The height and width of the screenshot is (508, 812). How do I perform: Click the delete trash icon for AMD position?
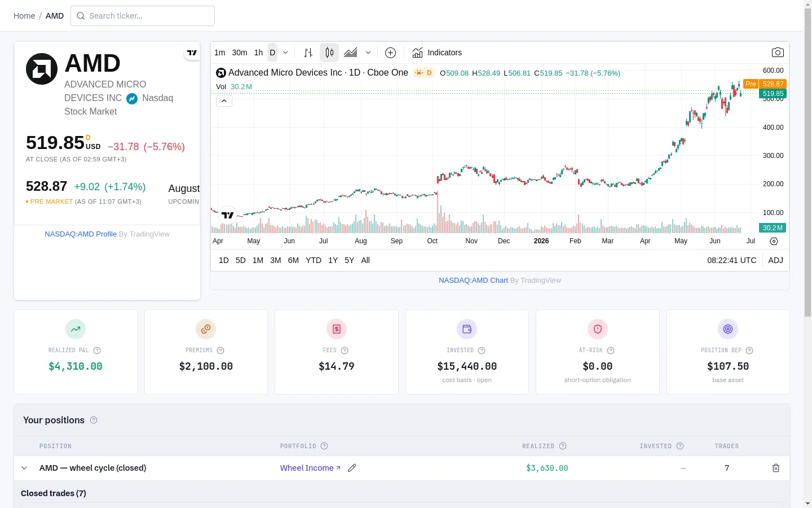[776, 468]
